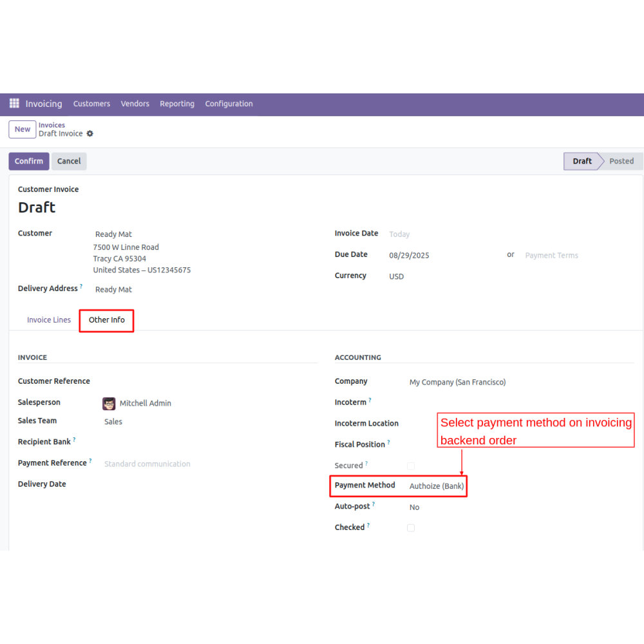The height and width of the screenshot is (644, 644).
Task: Click Mitchell Admin's avatar image
Action: point(109,404)
